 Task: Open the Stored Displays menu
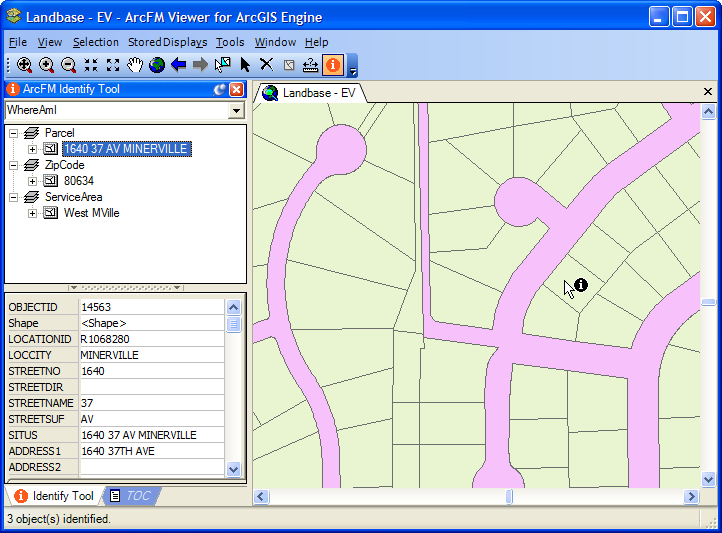tap(167, 42)
